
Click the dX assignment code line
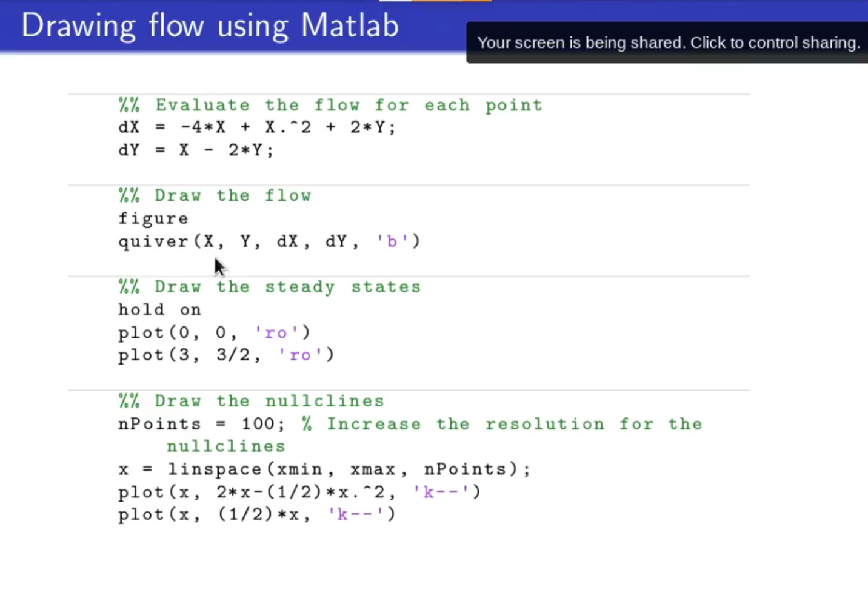click(256, 127)
